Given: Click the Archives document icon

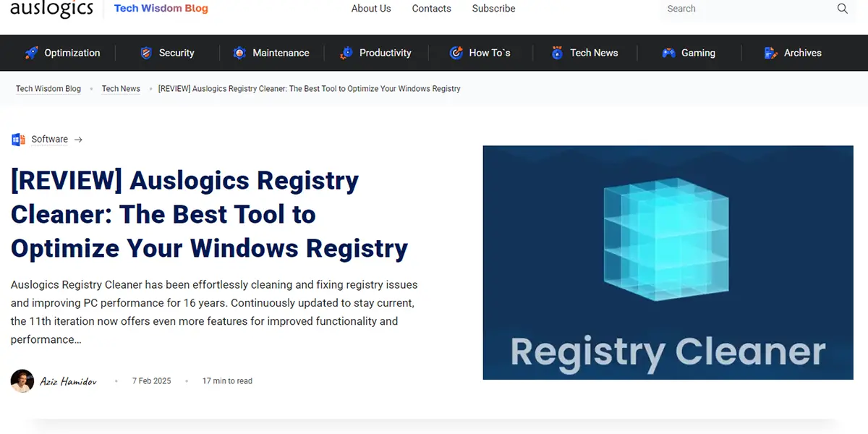Looking at the screenshot, I should coord(769,52).
